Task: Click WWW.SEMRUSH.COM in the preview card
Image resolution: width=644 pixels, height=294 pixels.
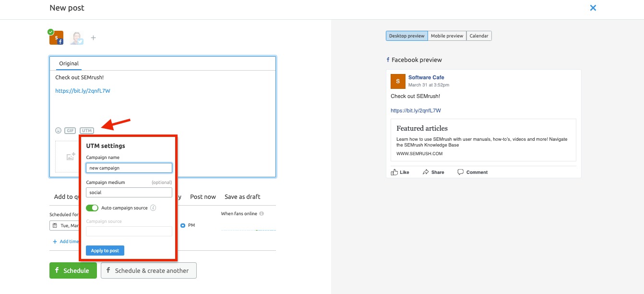Action: tap(419, 154)
